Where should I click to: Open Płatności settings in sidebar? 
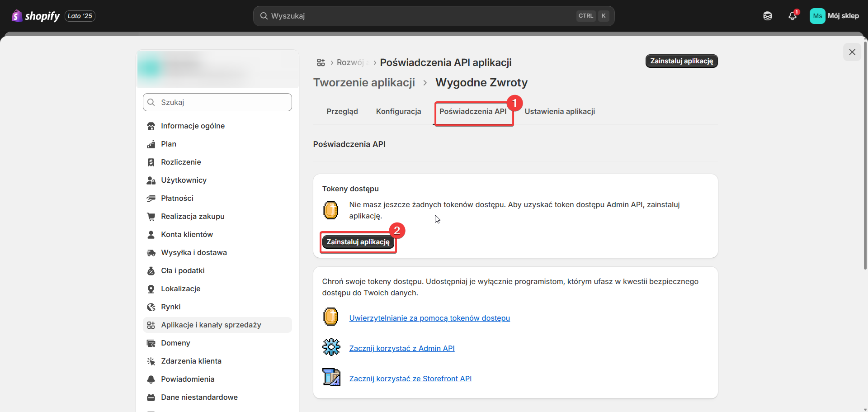(177, 198)
